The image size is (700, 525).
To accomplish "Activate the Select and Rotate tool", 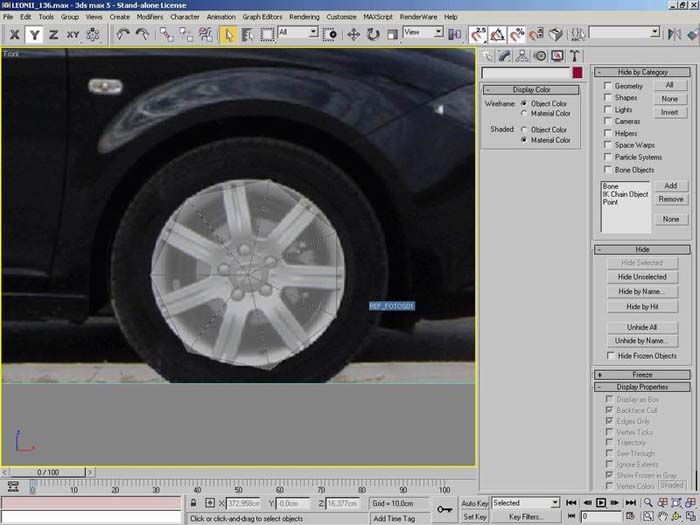I will pos(372,34).
